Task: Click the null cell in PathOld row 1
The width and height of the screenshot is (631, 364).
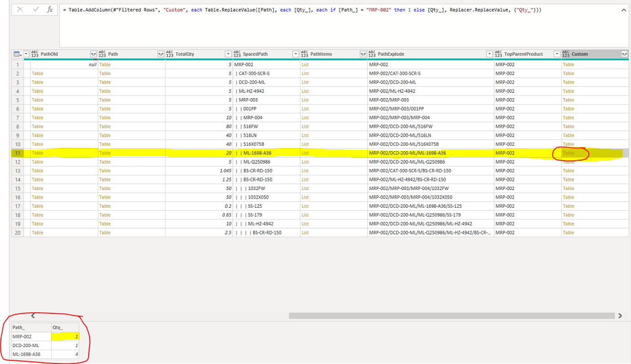Action: click(64, 64)
